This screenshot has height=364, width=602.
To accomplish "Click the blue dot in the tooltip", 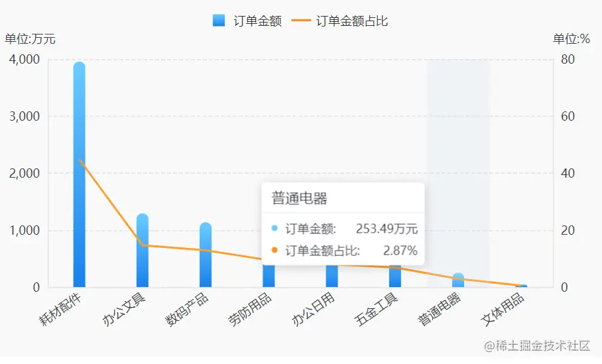I will tap(274, 228).
